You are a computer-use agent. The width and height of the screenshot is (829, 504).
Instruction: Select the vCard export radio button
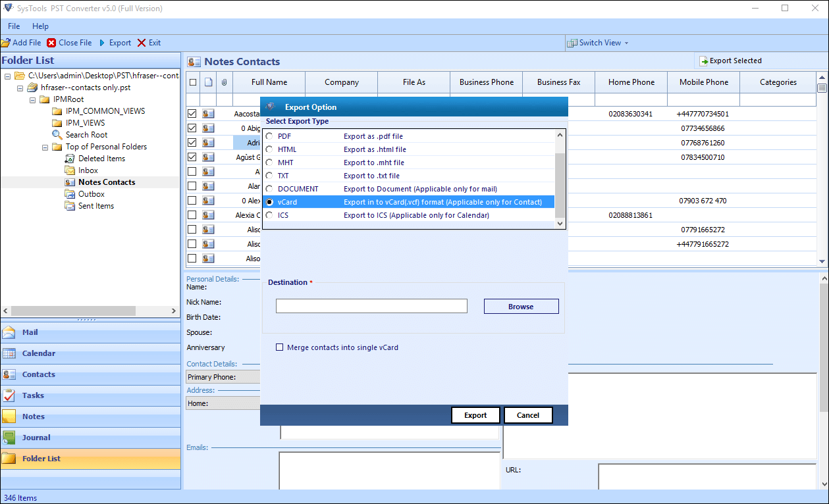269,202
